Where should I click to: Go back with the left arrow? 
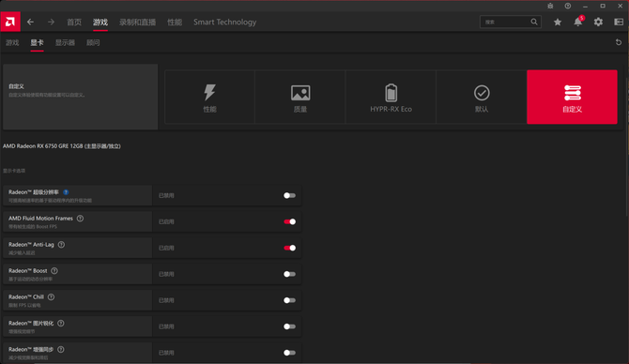(30, 23)
